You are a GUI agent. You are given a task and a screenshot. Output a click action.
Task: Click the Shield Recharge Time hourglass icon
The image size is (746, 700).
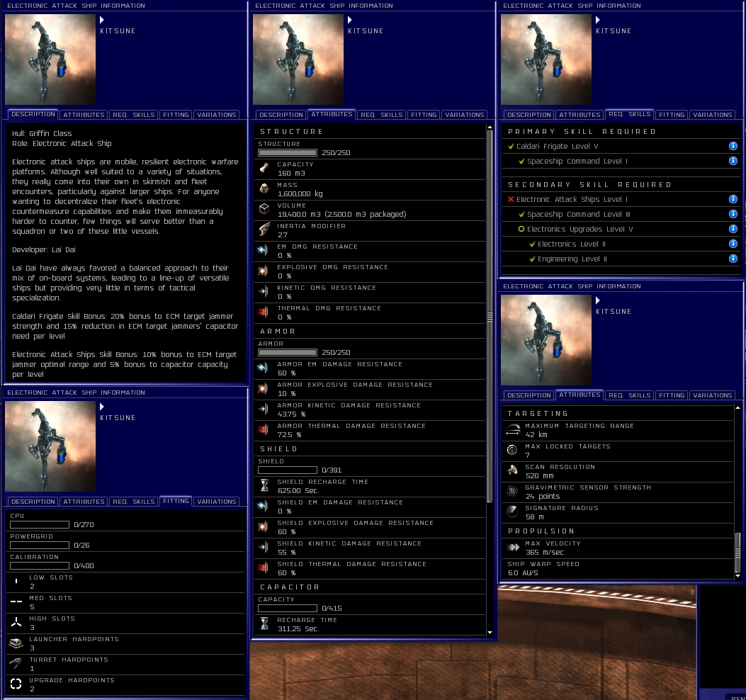264,486
